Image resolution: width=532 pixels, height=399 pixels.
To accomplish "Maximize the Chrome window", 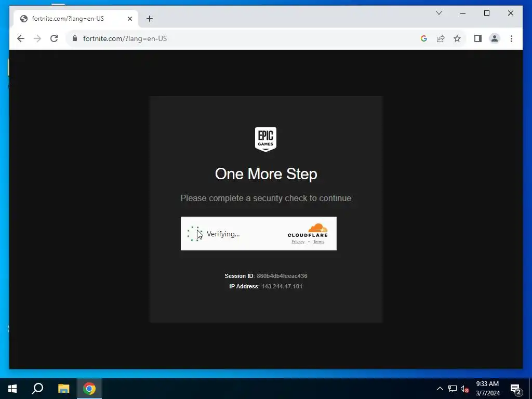I will [486, 13].
